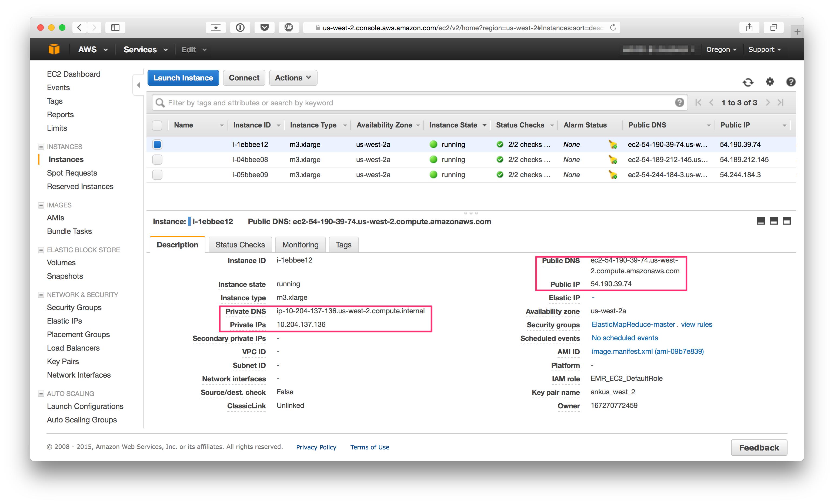This screenshot has width=834, height=504.
Task: Click the view rules link
Action: coord(696,324)
